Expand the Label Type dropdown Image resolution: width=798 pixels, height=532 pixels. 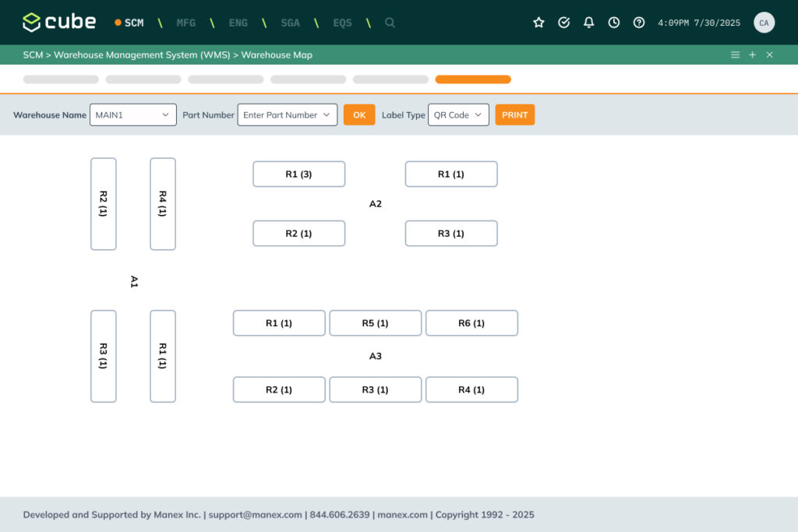point(458,115)
